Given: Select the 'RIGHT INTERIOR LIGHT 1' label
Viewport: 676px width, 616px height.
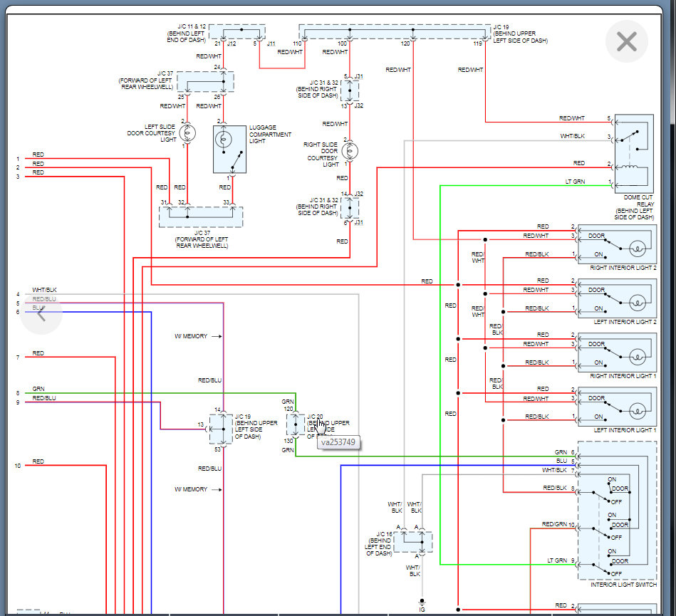Looking at the screenshot, I should 623,376.
